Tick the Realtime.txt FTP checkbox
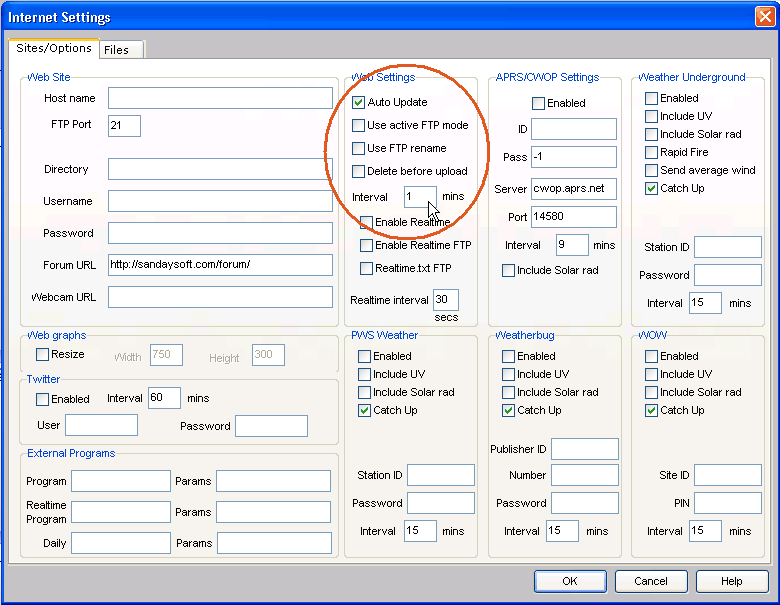 click(366, 269)
